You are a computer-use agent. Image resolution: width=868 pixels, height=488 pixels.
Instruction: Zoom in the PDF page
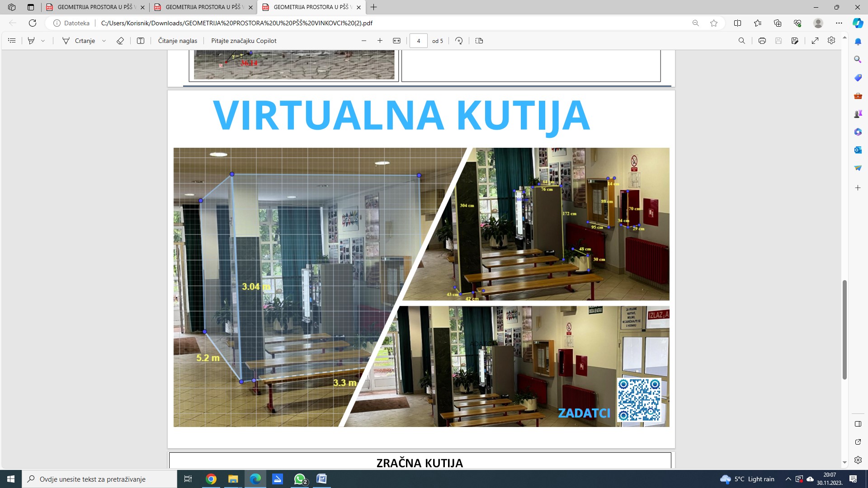380,41
